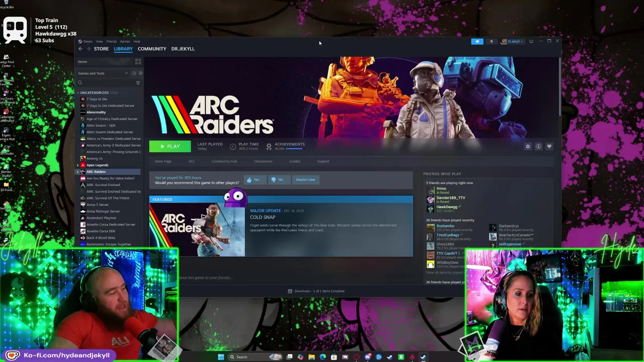The width and height of the screenshot is (644, 362).
Task: Go forward with the Steam forward arrow
Action: click(89, 49)
